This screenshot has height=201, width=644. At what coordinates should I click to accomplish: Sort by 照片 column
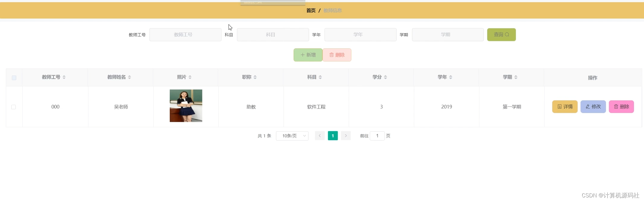click(190, 77)
